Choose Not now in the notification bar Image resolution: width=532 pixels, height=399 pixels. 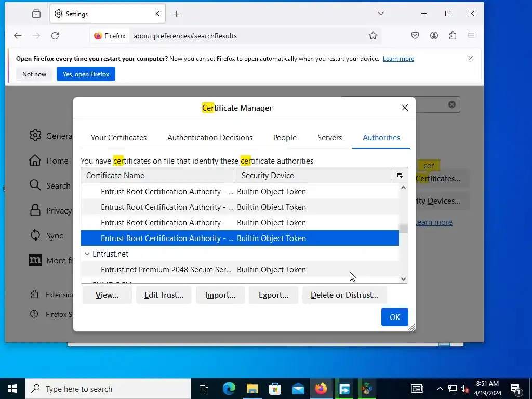pos(34,74)
